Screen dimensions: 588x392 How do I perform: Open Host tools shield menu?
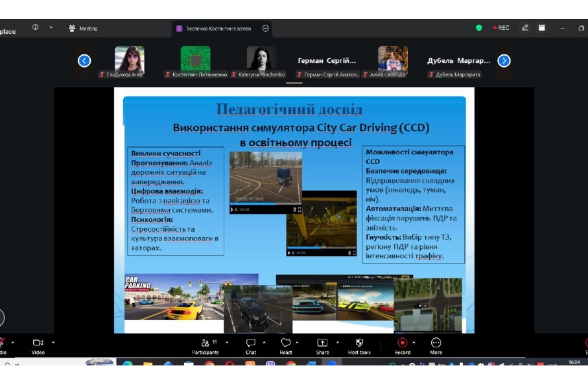(x=359, y=346)
